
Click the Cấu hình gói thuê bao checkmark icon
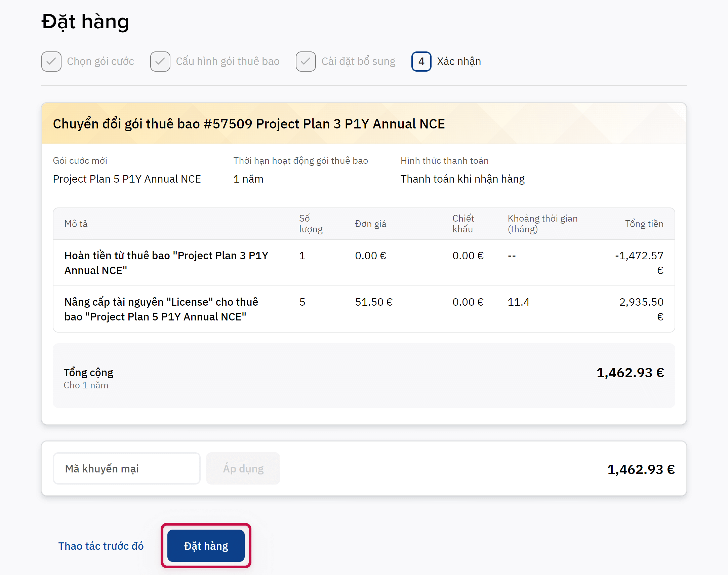pos(160,61)
